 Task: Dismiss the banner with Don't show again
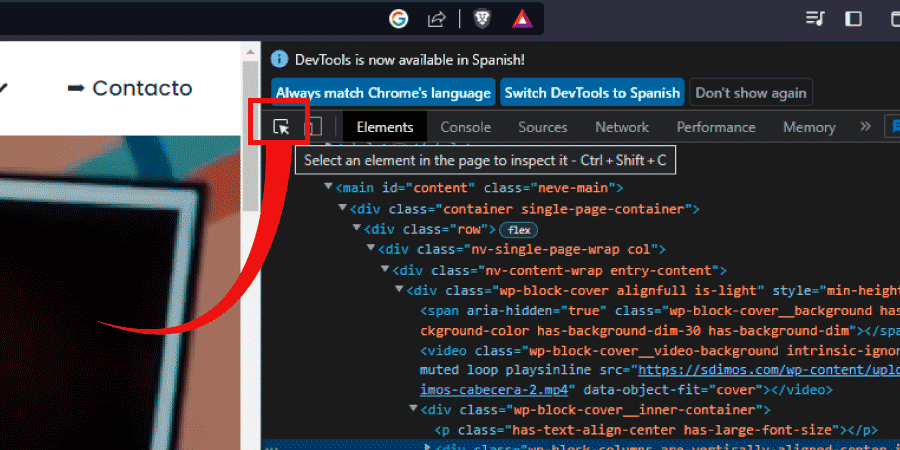click(751, 92)
